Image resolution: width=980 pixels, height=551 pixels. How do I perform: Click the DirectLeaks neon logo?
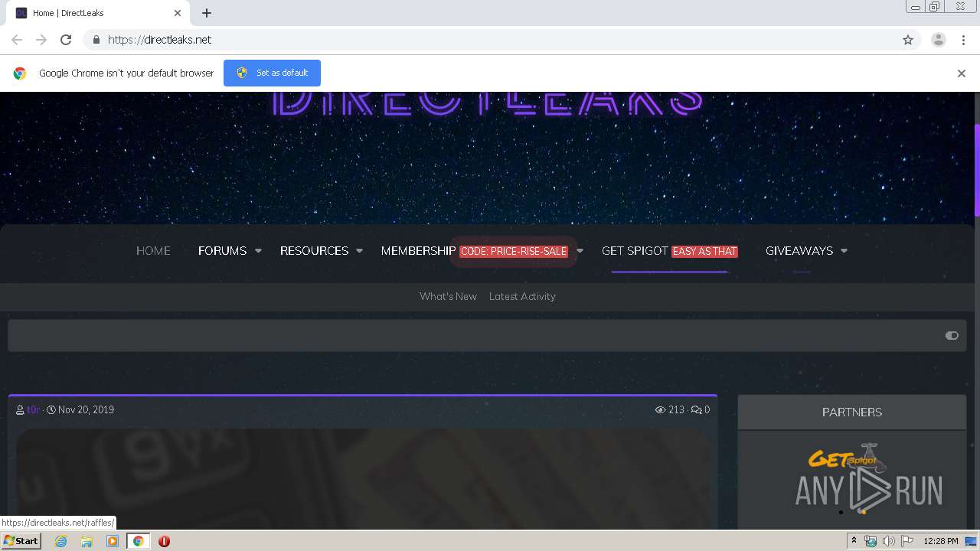[x=488, y=103]
